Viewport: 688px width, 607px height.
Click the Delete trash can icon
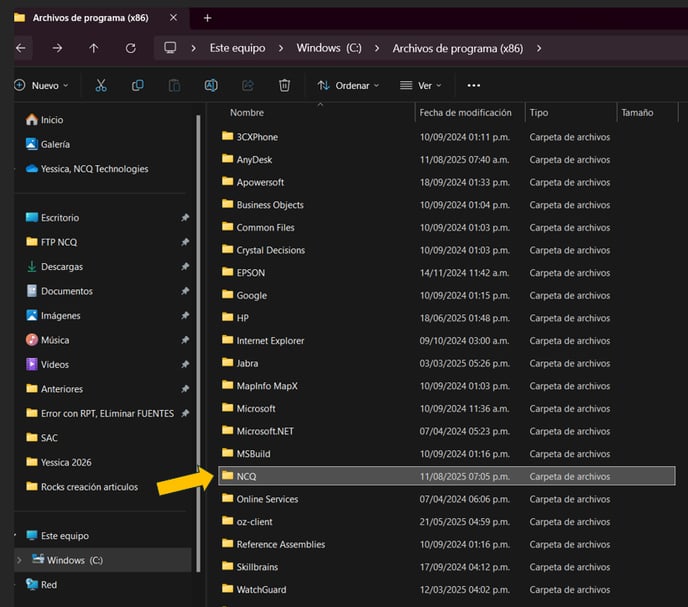click(x=284, y=85)
